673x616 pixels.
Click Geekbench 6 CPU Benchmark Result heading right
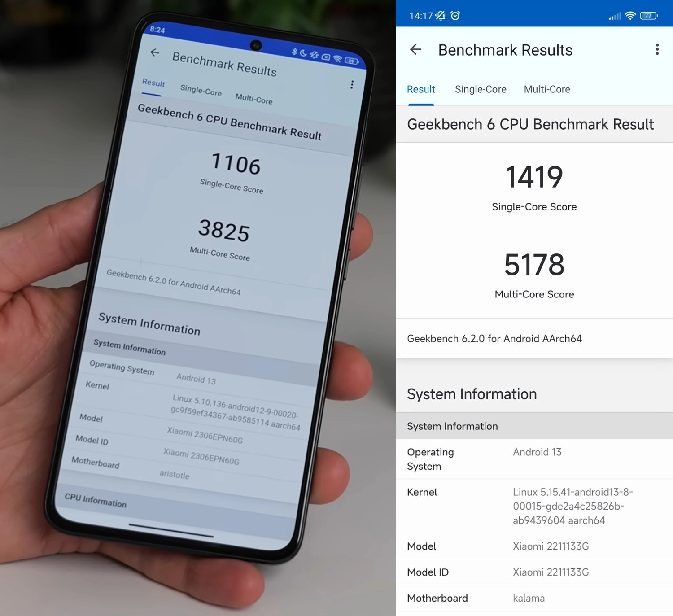pyautogui.click(x=530, y=124)
